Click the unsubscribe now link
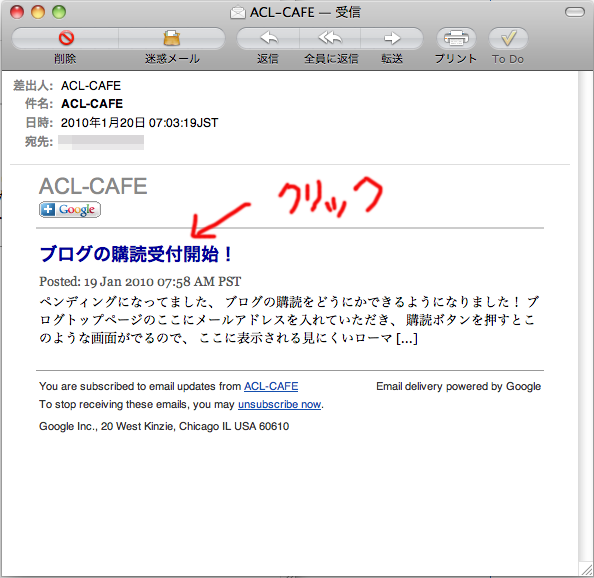594x578 pixels. [280, 404]
